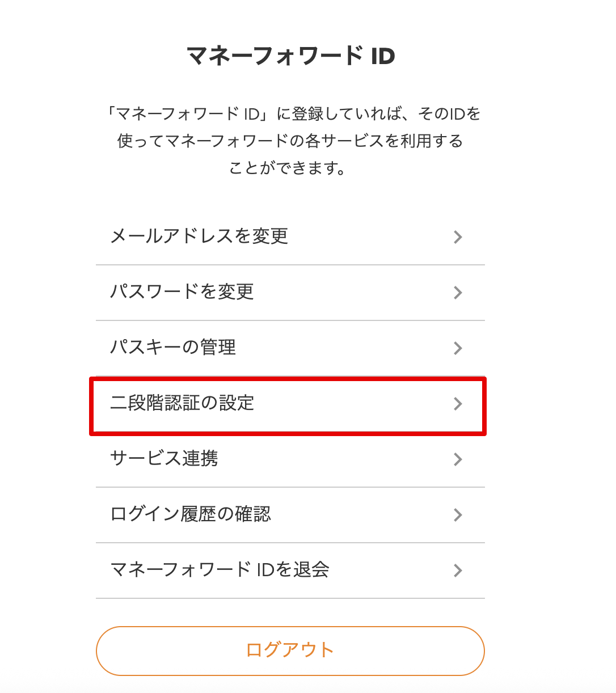
Task: Open the highlighted 二段階認証の設定 item
Action: [x=182, y=403]
